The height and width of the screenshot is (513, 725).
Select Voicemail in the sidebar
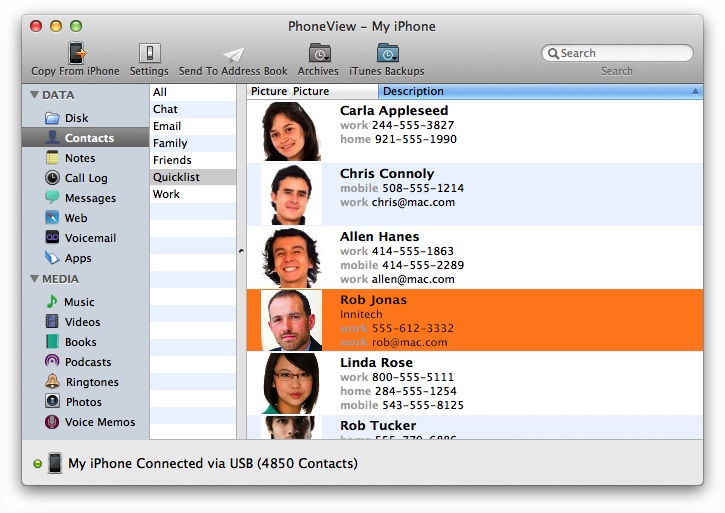click(x=89, y=238)
